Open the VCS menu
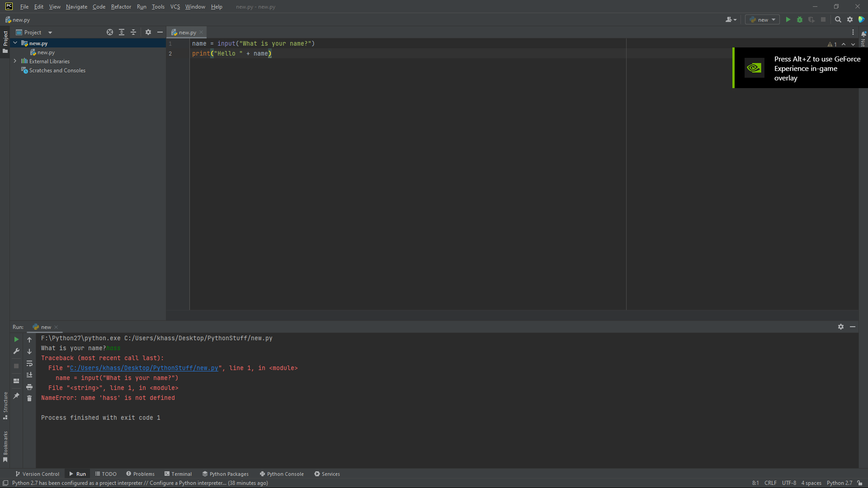The image size is (868, 488). (175, 7)
